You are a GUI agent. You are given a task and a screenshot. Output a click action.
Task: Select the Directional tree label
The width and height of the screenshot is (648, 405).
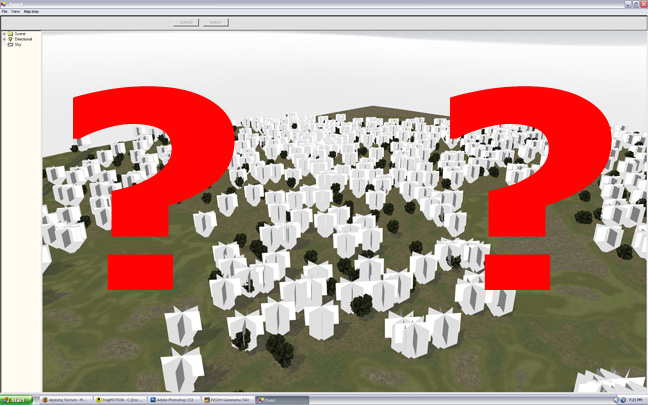[24, 39]
